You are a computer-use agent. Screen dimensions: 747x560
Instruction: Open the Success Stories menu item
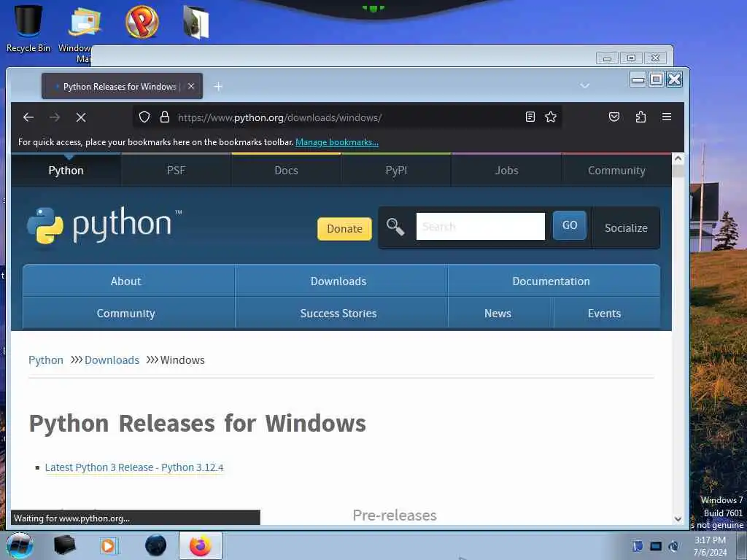(x=338, y=314)
